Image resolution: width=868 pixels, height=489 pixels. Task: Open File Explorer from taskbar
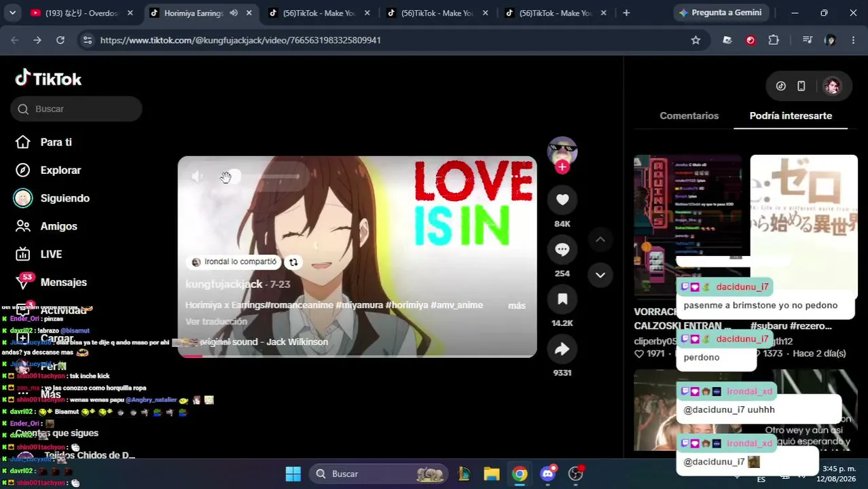492,474
